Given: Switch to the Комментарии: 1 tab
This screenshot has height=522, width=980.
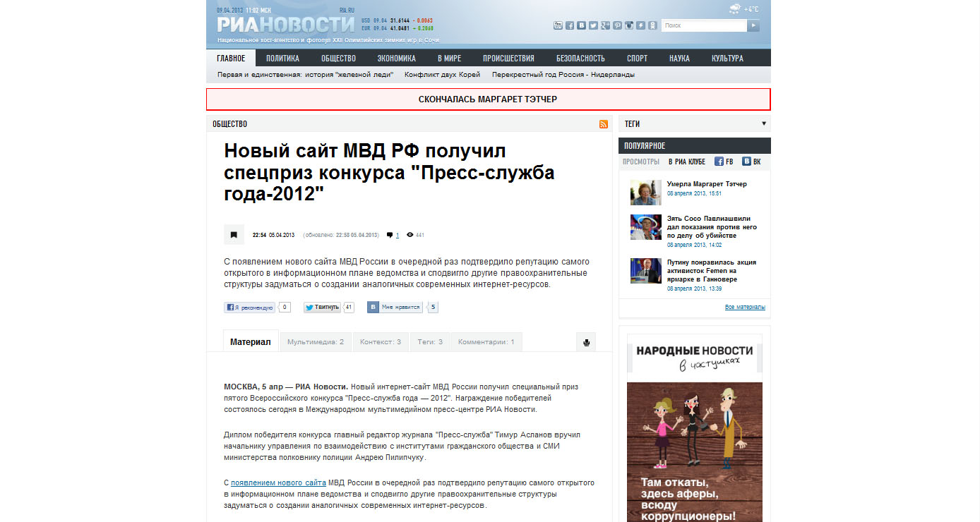Looking at the screenshot, I should click(486, 342).
